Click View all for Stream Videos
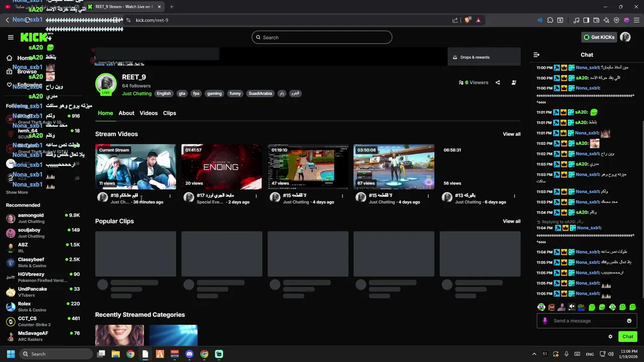 point(511,134)
